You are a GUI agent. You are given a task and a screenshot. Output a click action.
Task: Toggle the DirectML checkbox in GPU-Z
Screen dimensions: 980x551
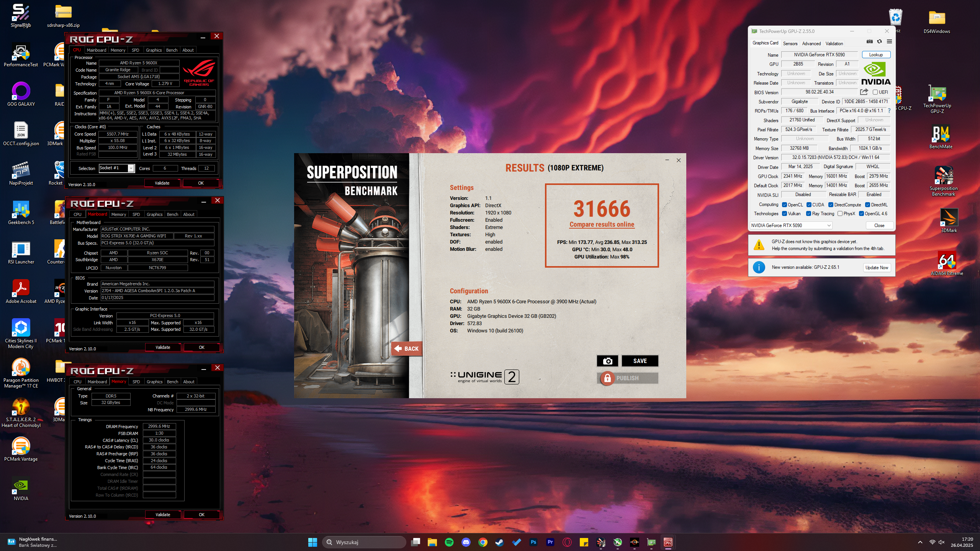pyautogui.click(x=867, y=205)
